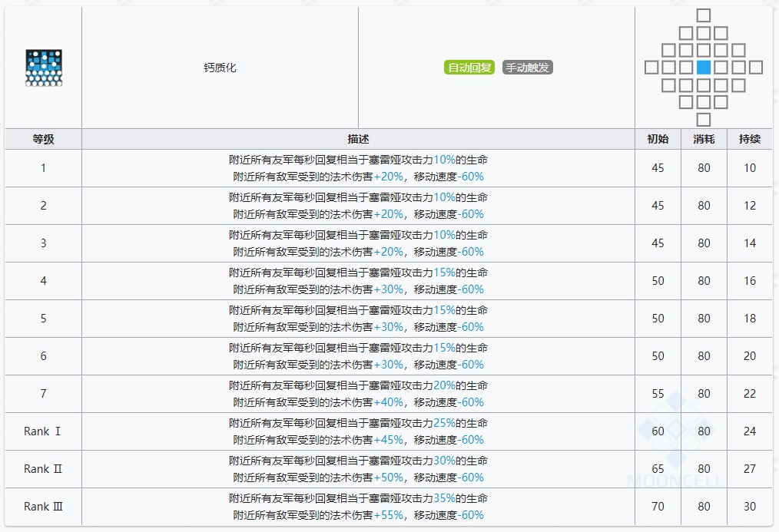Image resolution: width=779 pixels, height=532 pixels.
Task: Select the Rank Ⅰ row label
Action: pyautogui.click(x=43, y=431)
